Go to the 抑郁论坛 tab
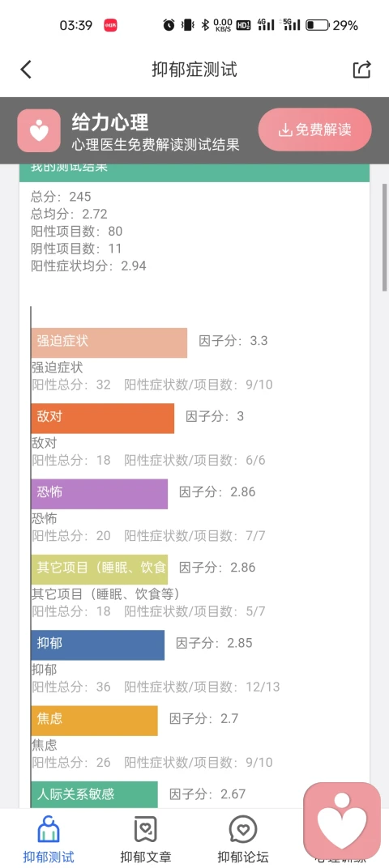Screen dimensions: 389x868 point(242,839)
